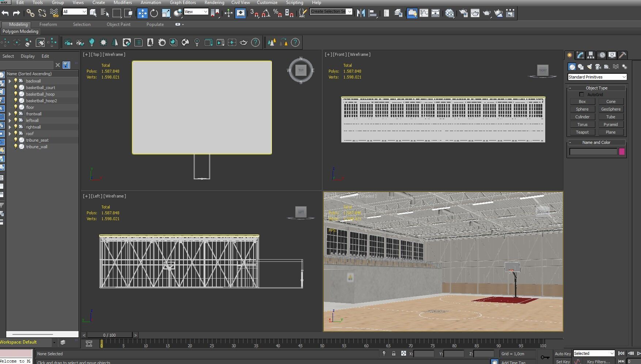This screenshot has width=641, height=364.
Task: Open the Graph Editors menu
Action: click(183, 3)
